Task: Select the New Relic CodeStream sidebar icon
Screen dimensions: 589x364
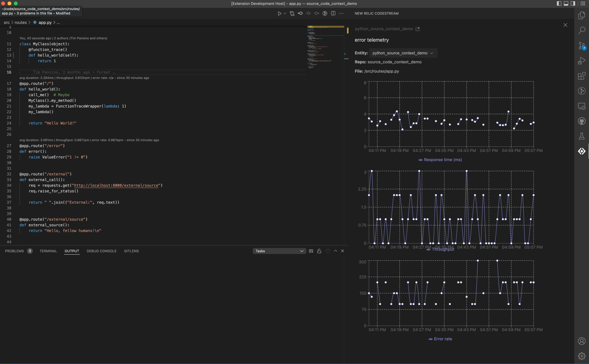Action: 582,151
